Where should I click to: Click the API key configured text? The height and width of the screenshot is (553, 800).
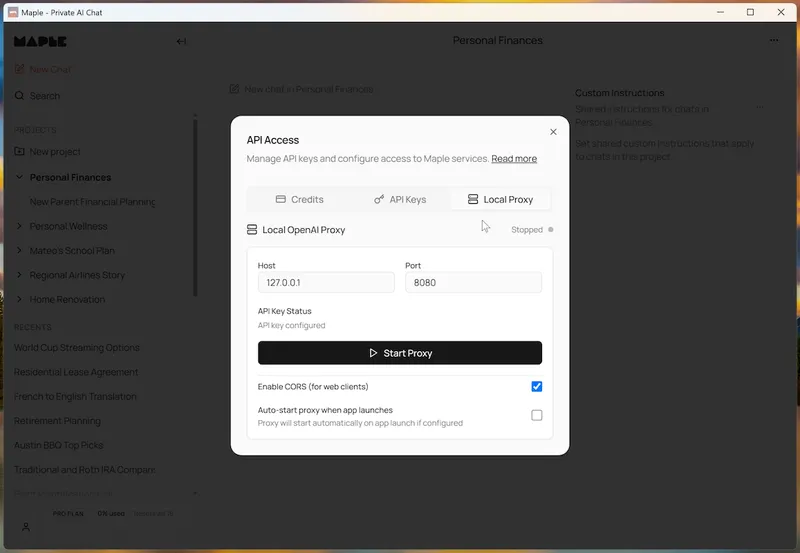pos(291,325)
